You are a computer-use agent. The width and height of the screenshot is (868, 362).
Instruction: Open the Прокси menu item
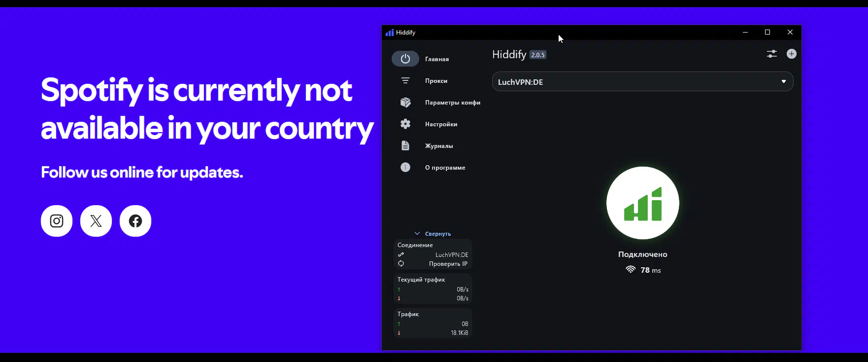[x=436, y=81]
